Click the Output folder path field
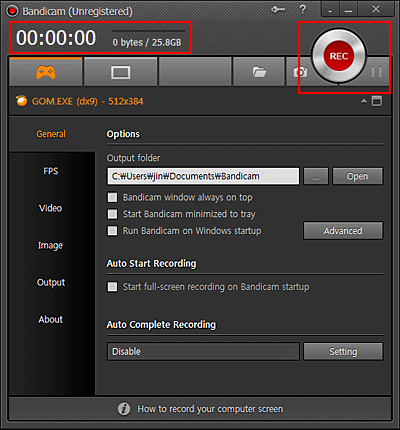The width and height of the screenshot is (400, 430). click(203, 176)
